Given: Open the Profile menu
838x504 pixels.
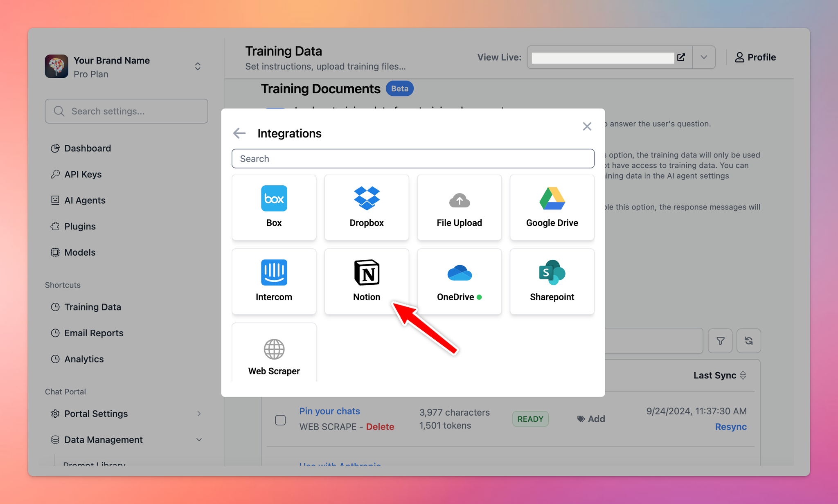Looking at the screenshot, I should point(755,57).
